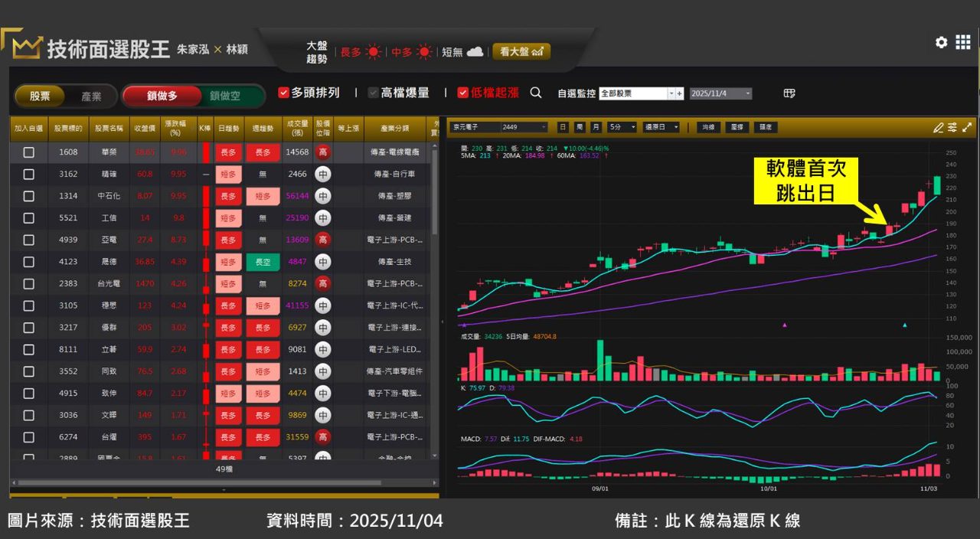Switch to the 產業 tab
Screen dimensions: 980x539
(91, 96)
